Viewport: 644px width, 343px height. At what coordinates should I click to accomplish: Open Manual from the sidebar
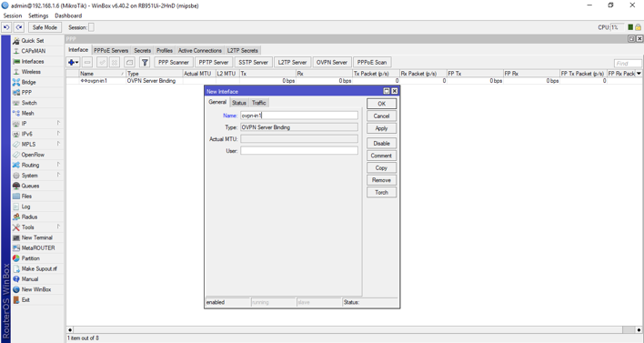click(30, 279)
